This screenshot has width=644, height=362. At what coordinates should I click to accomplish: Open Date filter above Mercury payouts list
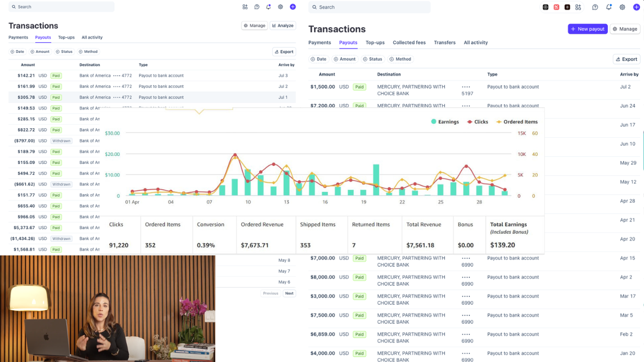click(318, 59)
